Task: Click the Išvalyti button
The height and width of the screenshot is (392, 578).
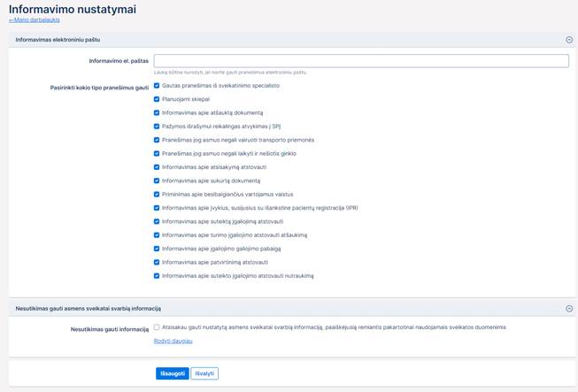Action: 204,373
